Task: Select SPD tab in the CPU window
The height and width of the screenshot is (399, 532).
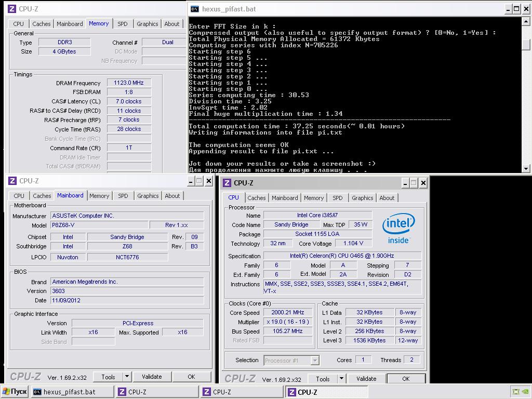Action: tap(338, 198)
